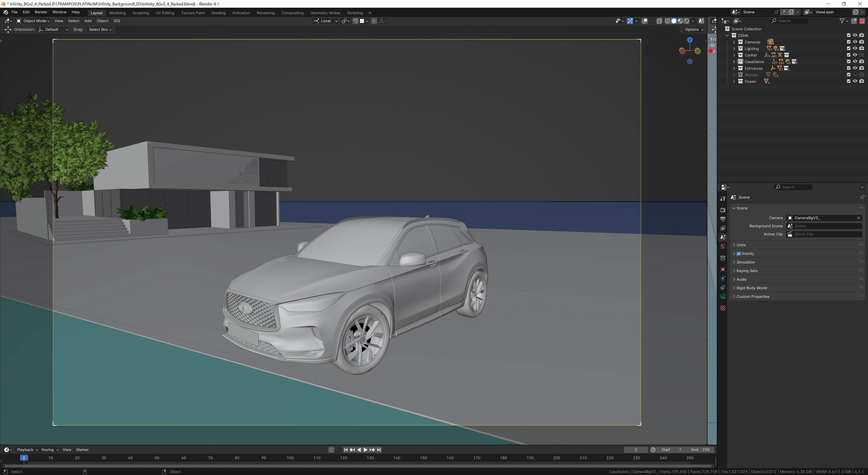This screenshot has height=475, width=868.
Task: Open the Render properties tab
Action: 722,210
